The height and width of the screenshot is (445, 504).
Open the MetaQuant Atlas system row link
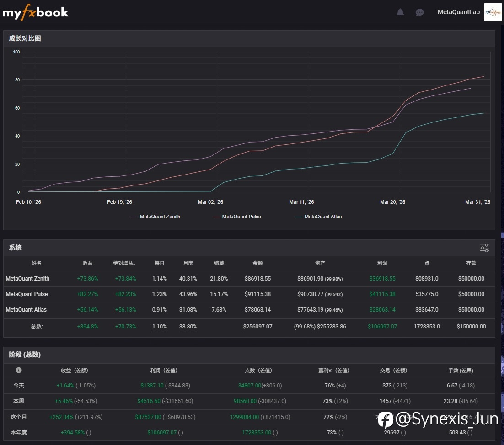click(26, 309)
